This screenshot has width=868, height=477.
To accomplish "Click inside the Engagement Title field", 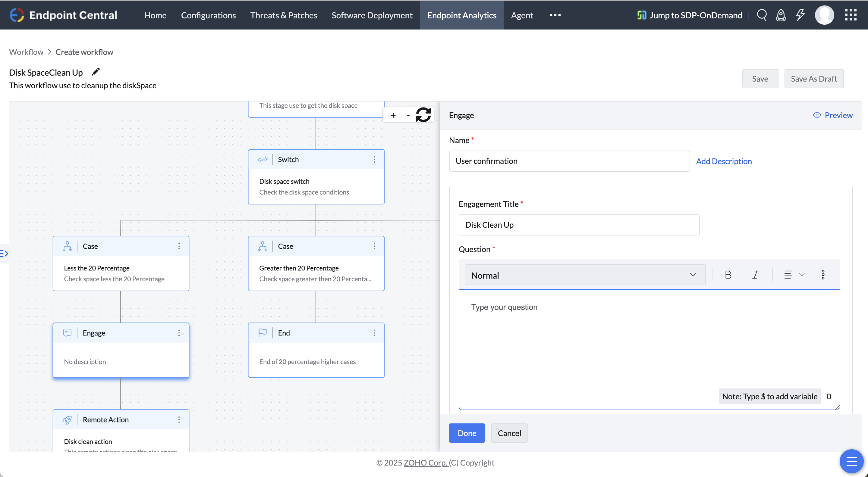I will pyautogui.click(x=579, y=225).
